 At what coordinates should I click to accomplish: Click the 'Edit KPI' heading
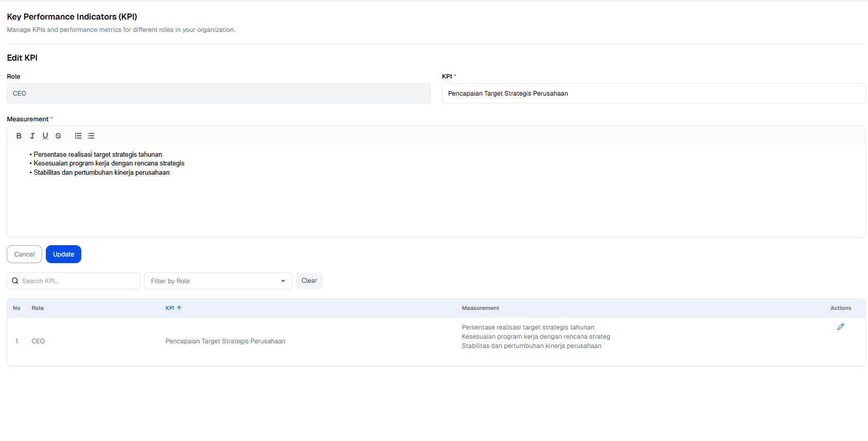tap(22, 58)
